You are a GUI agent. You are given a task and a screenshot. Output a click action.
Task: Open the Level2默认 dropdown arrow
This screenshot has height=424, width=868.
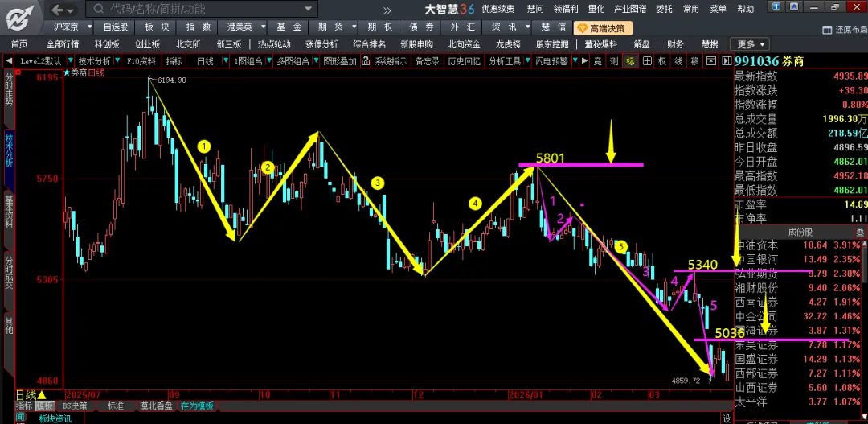72,61
